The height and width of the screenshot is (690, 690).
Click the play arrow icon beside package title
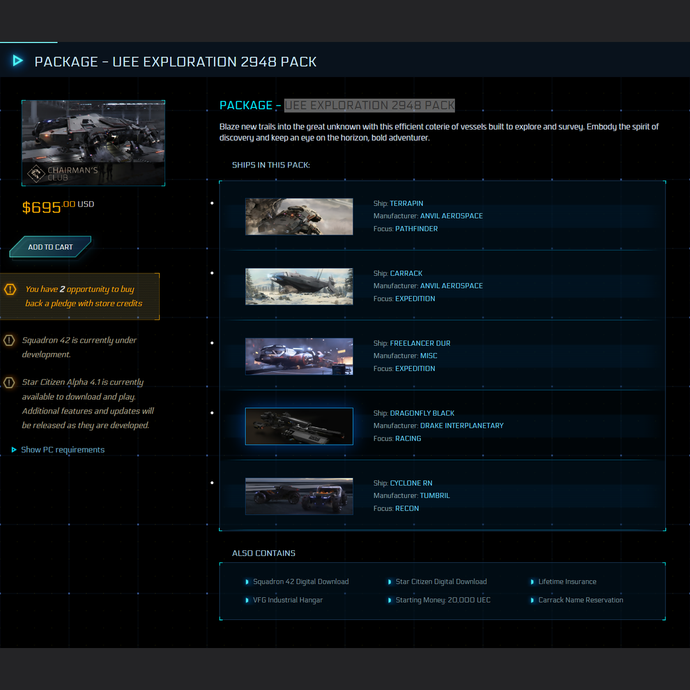point(18,61)
